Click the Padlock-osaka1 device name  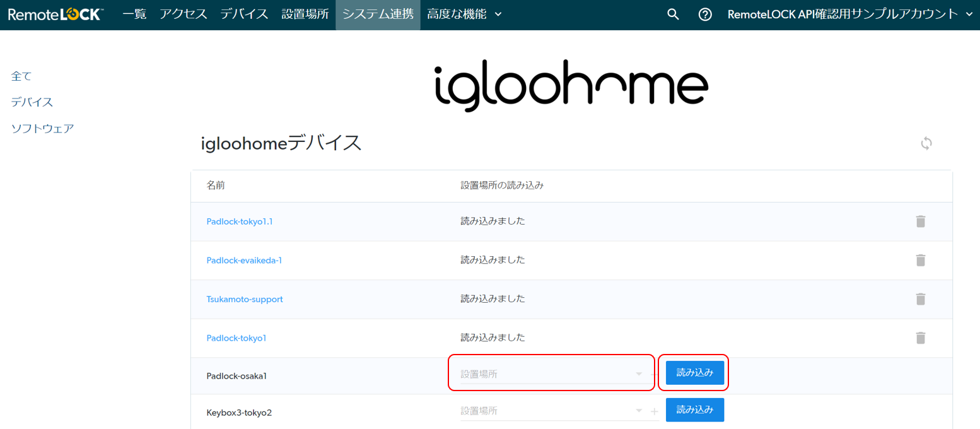[x=237, y=376]
